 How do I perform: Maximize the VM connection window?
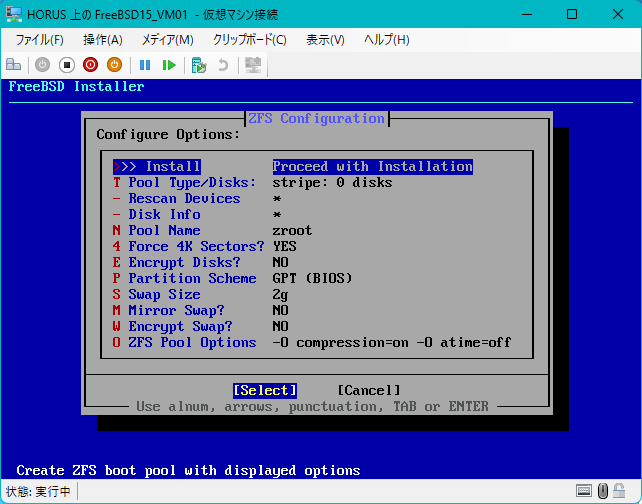tap(572, 14)
